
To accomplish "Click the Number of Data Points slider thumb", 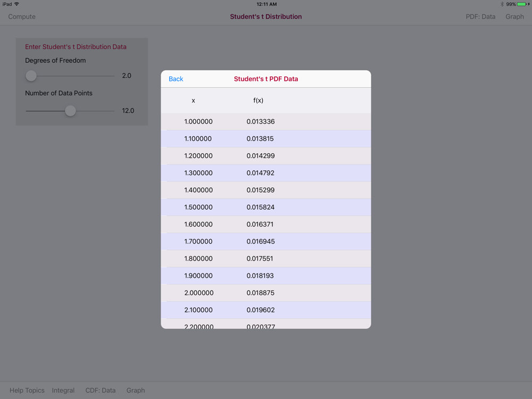I will pos(70,111).
